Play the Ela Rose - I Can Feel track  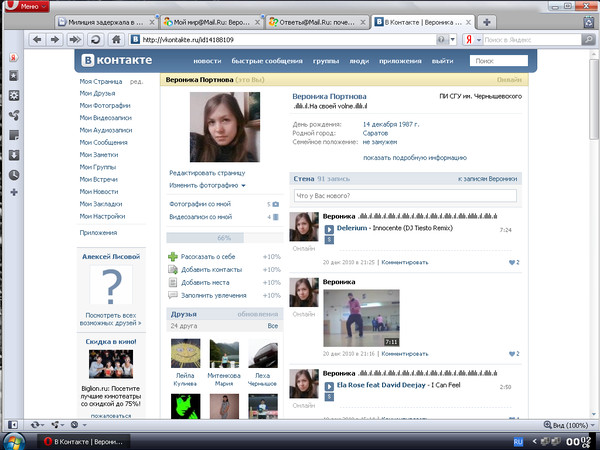[329, 386]
